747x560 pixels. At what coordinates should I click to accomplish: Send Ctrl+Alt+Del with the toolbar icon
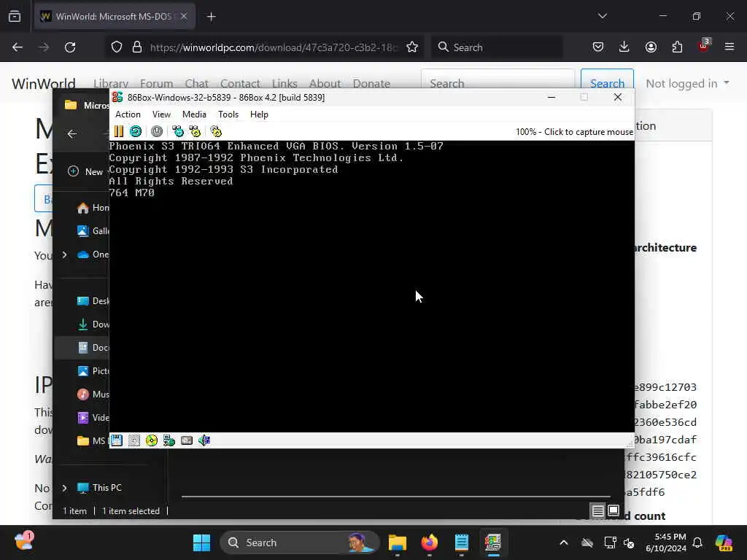(x=178, y=131)
